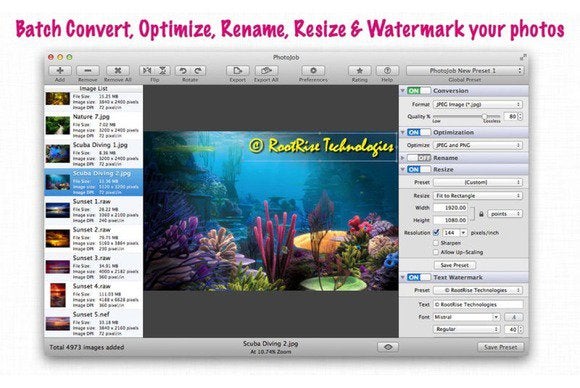
Task: Click the watermark Text input field
Action: 478,304
